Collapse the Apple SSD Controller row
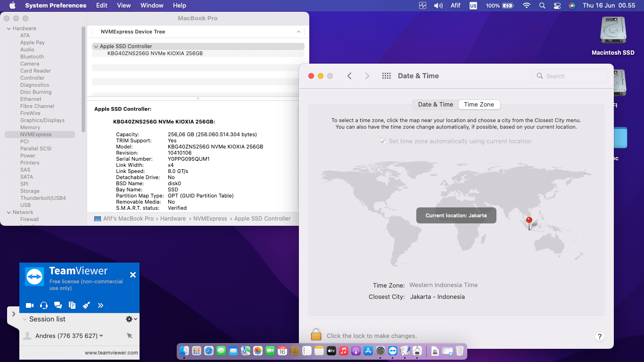 (x=96, y=47)
